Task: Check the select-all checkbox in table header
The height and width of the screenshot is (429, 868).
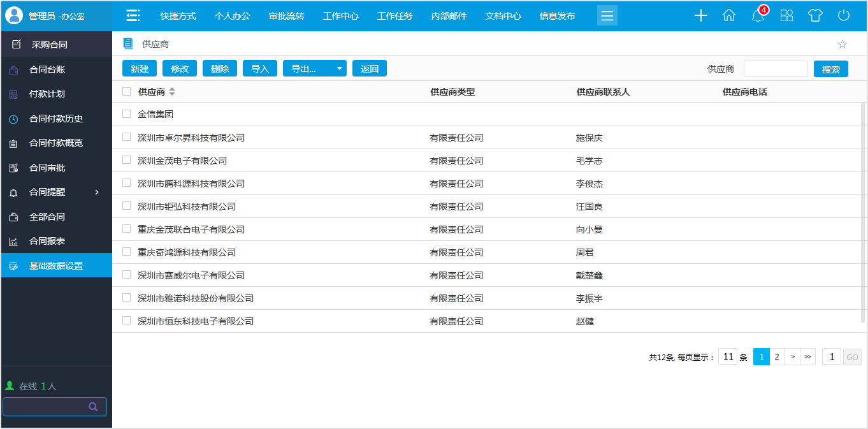Action: tap(126, 91)
